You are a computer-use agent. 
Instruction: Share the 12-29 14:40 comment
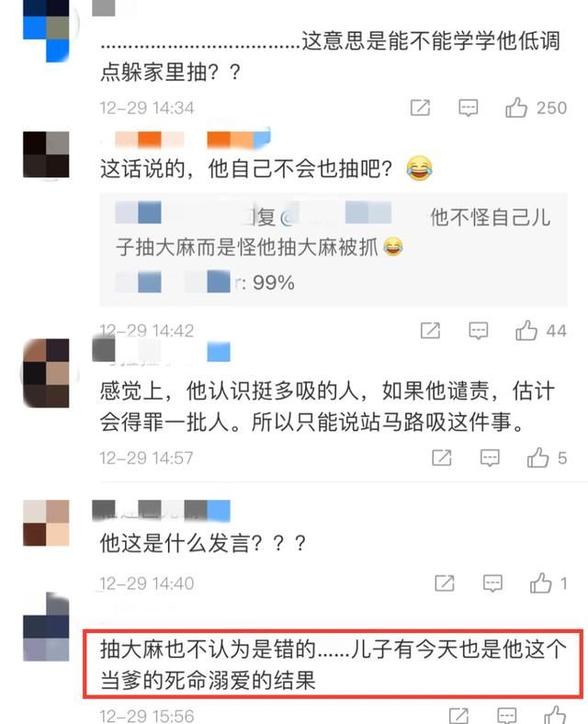coord(445,583)
